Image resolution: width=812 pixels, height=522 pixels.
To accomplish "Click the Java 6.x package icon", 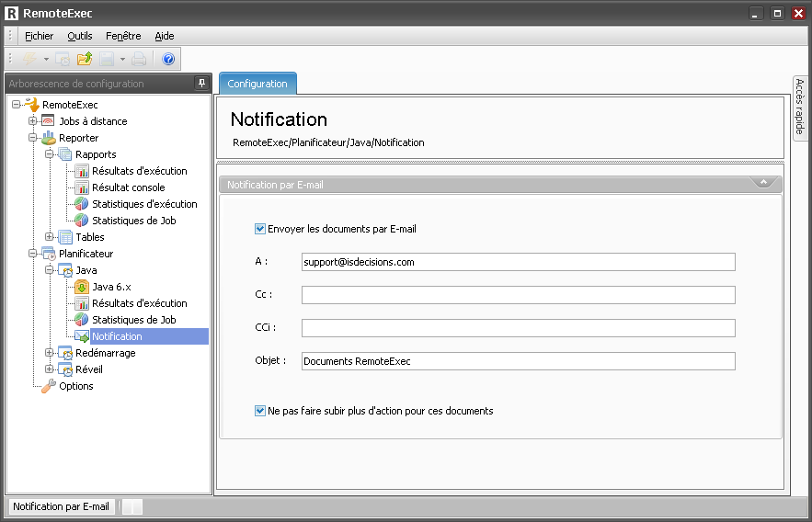I will point(81,287).
